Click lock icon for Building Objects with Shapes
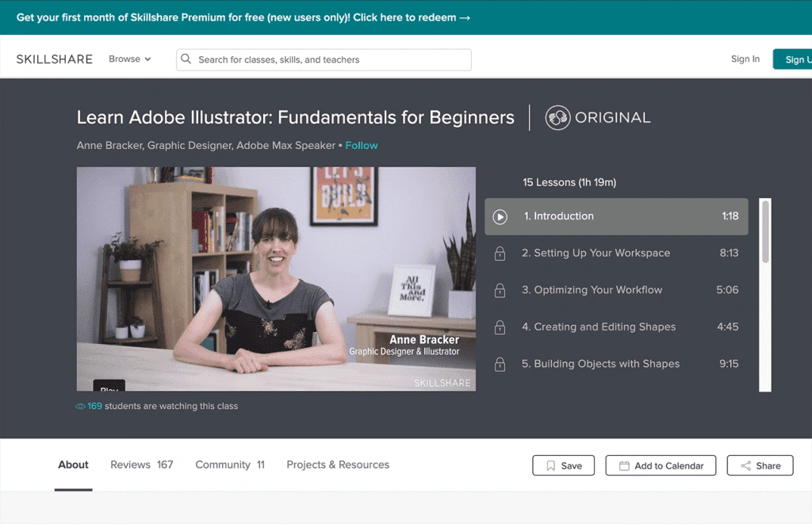 tap(500, 365)
